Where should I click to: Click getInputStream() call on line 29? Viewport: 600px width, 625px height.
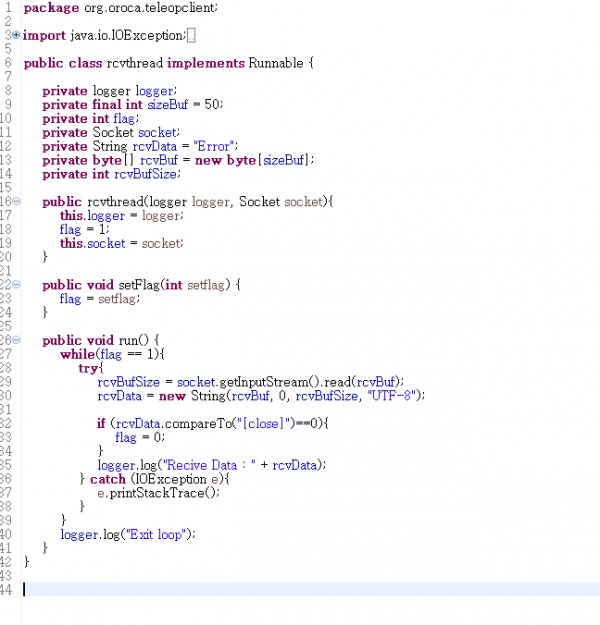coord(270,382)
